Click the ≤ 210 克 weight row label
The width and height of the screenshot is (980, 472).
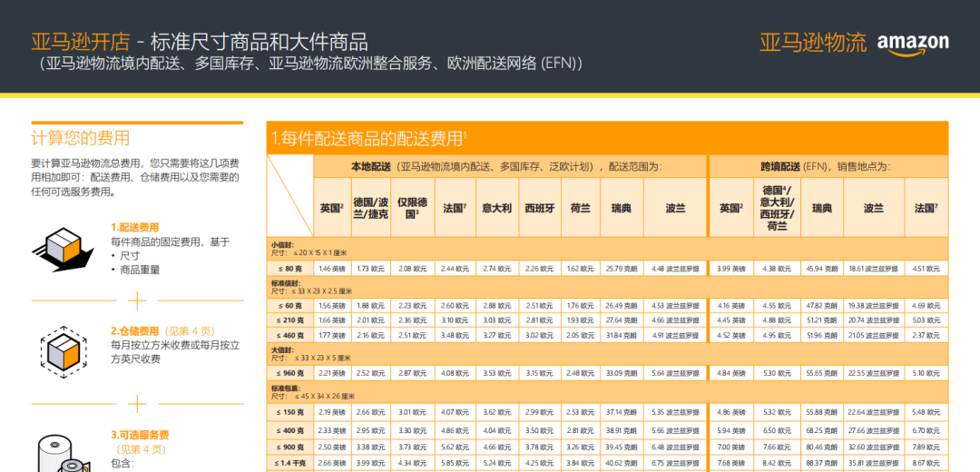tap(290, 320)
